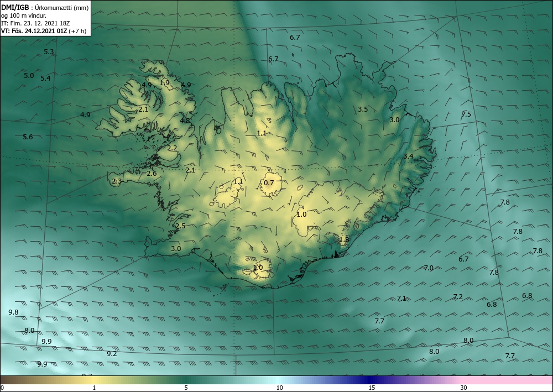Click the 2.5 value label
The height and width of the screenshot is (392, 553).
point(181,226)
